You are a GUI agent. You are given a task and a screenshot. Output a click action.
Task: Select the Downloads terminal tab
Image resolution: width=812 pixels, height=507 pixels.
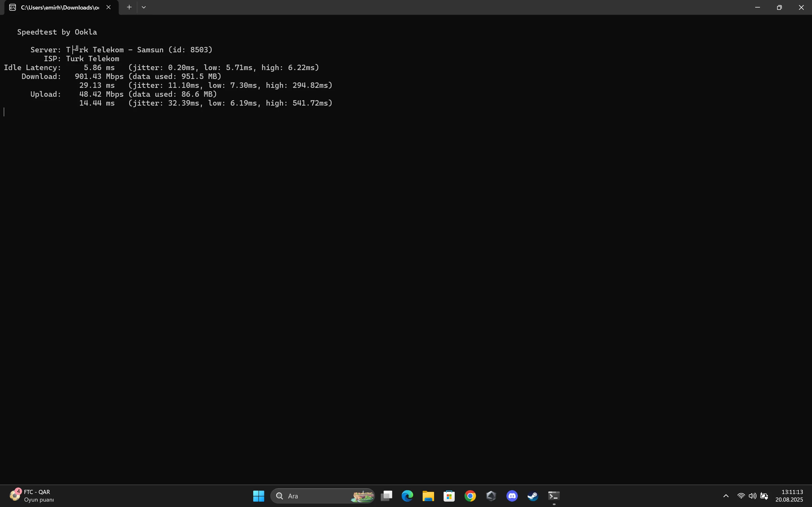click(x=59, y=7)
